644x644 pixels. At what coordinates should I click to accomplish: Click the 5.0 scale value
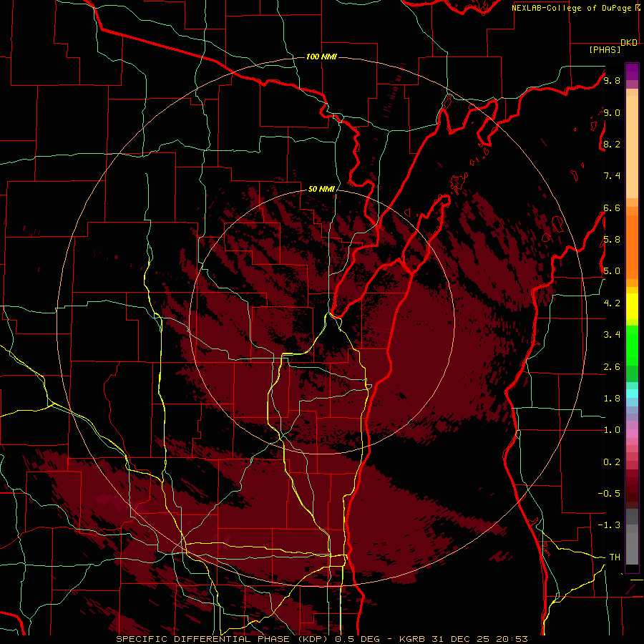point(612,271)
